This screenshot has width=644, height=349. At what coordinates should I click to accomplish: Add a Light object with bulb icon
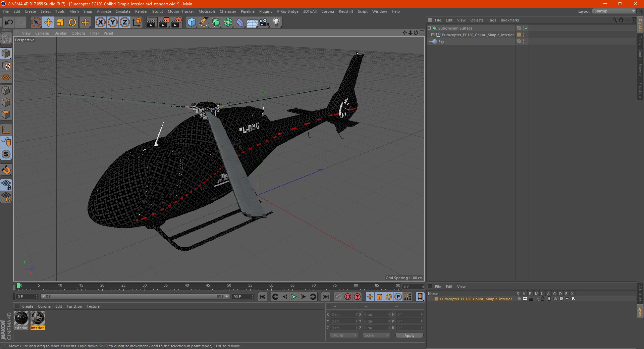pos(276,22)
